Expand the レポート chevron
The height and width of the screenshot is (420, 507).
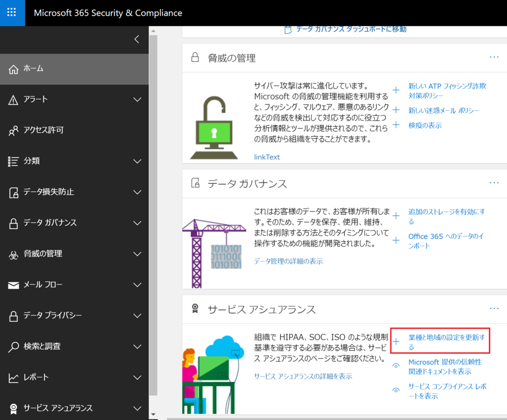pyautogui.click(x=138, y=377)
